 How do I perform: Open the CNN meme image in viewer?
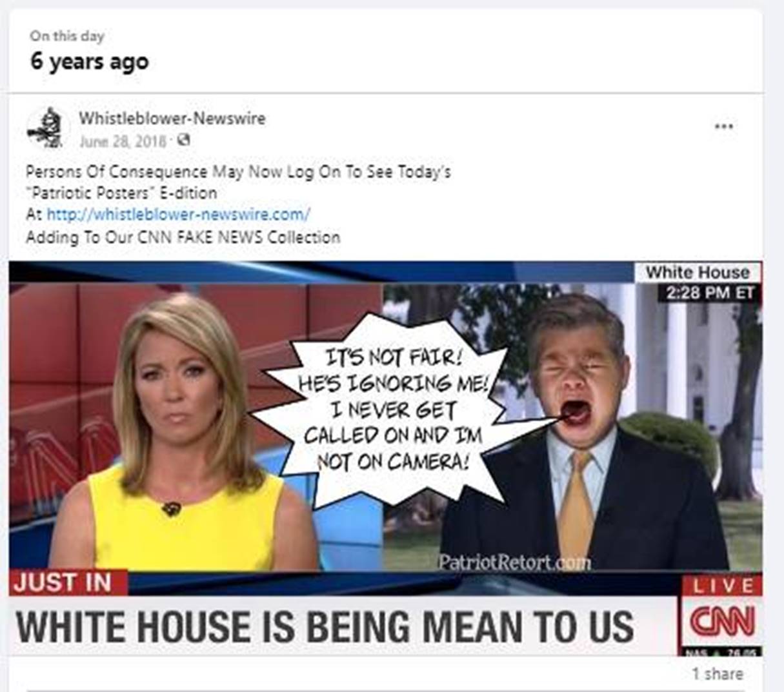click(x=385, y=459)
